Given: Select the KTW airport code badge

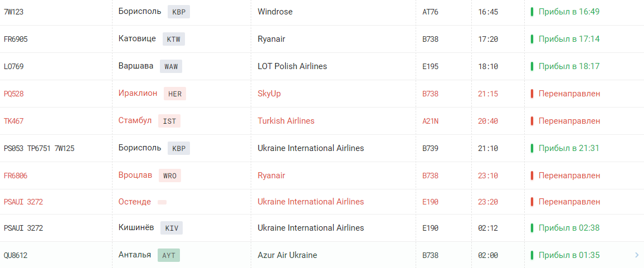Looking at the screenshot, I should click(x=174, y=39).
